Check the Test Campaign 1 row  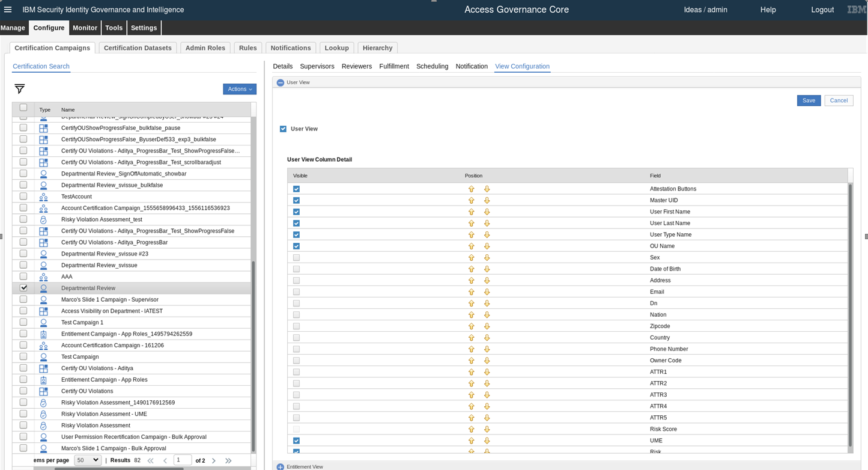coord(23,322)
